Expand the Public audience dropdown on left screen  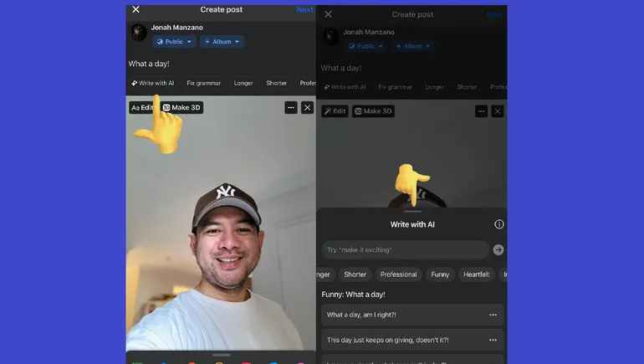pyautogui.click(x=175, y=41)
